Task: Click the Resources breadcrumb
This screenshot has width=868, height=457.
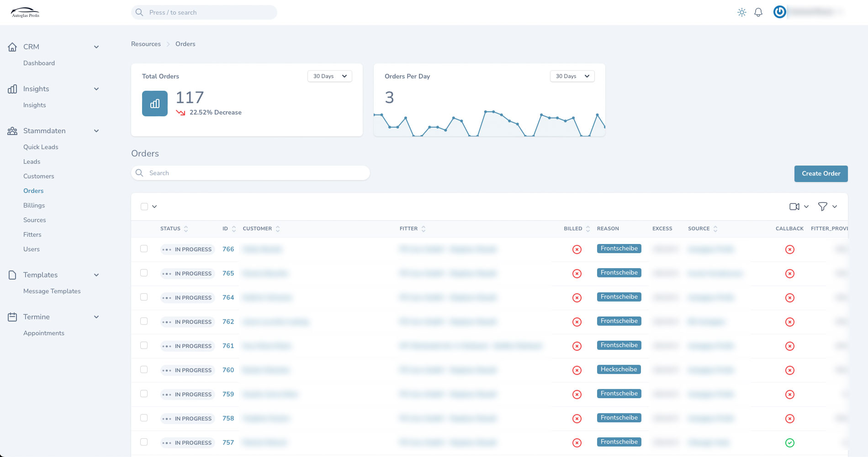Action: (146, 44)
